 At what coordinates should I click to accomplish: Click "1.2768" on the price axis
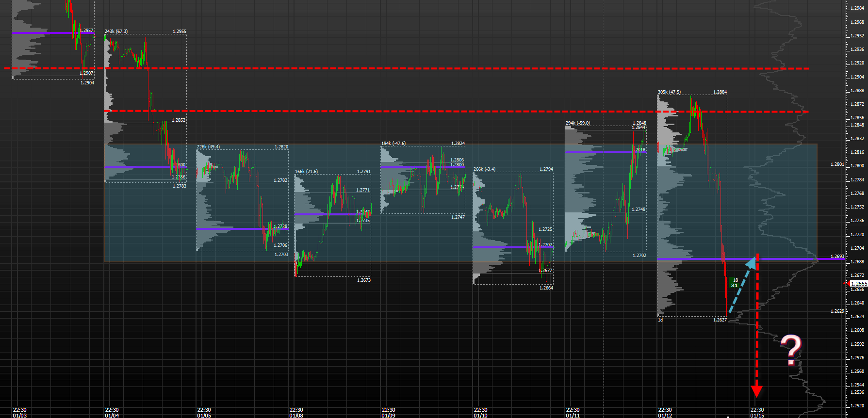click(857, 193)
